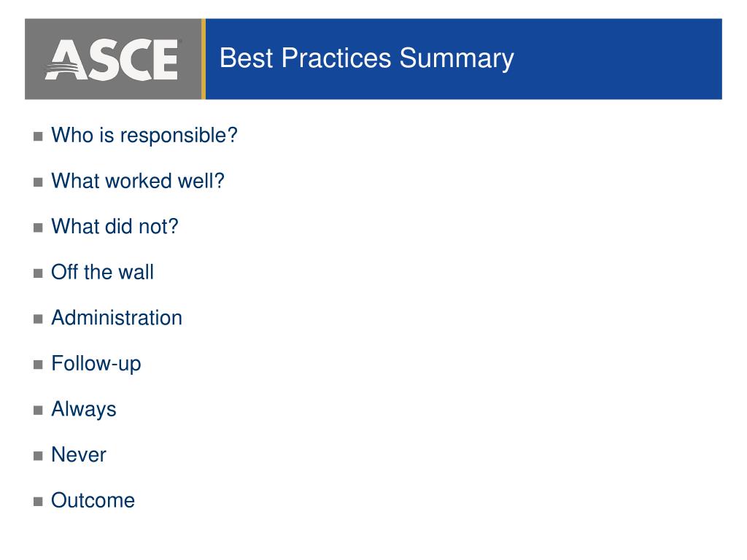The height and width of the screenshot is (560, 747).
Task: Click bullet square before Who is responsible
Action: click(38, 136)
